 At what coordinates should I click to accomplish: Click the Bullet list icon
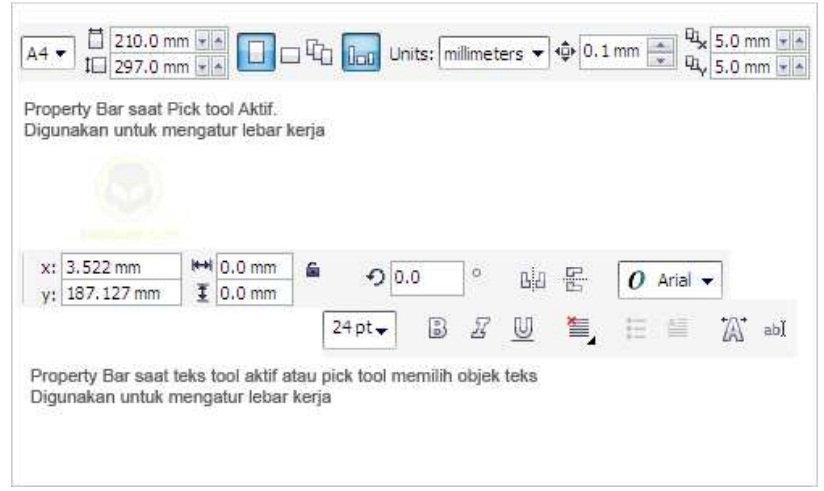pyautogui.click(x=636, y=329)
